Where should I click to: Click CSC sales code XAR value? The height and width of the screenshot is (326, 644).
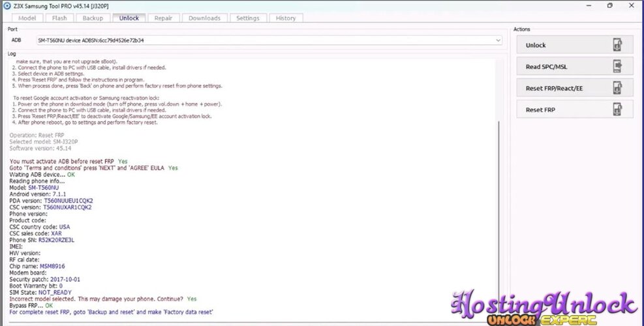56,233
